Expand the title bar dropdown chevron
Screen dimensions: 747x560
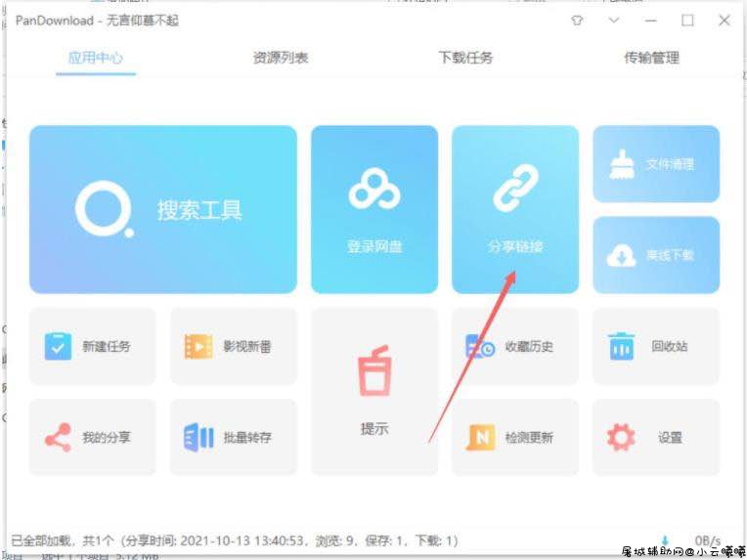(614, 21)
